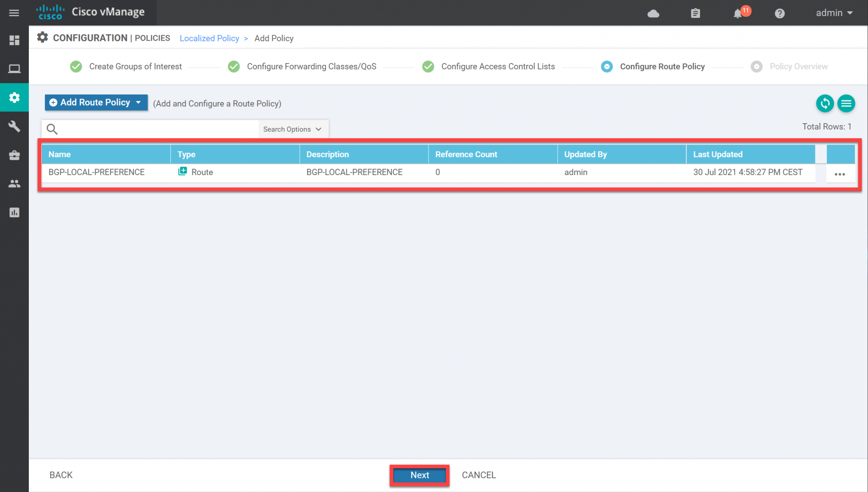This screenshot has height=492, width=868.
Task: Click the green refresh table icon
Action: tap(824, 103)
